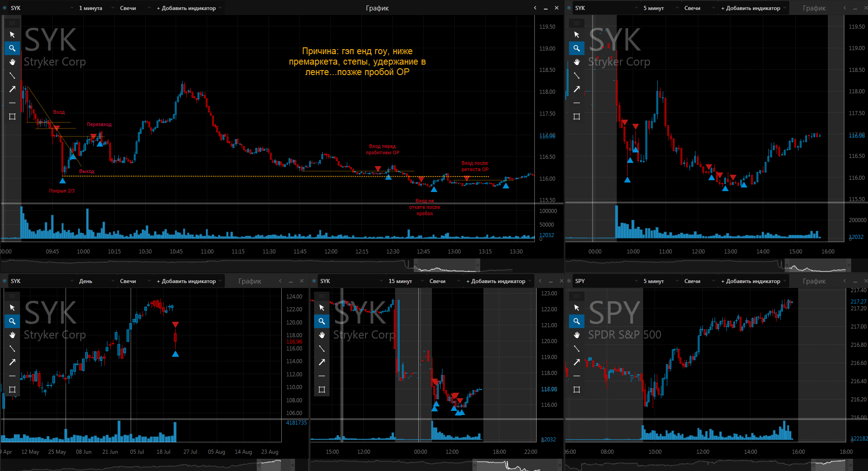Toggle the link indicator of SYK 15-minute panel
Screen dimensions: 868x471
point(314,281)
